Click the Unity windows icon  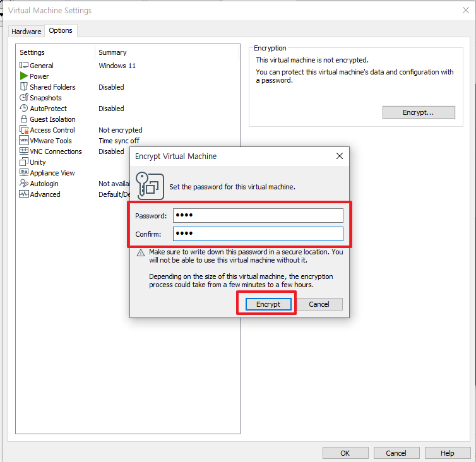(x=24, y=162)
